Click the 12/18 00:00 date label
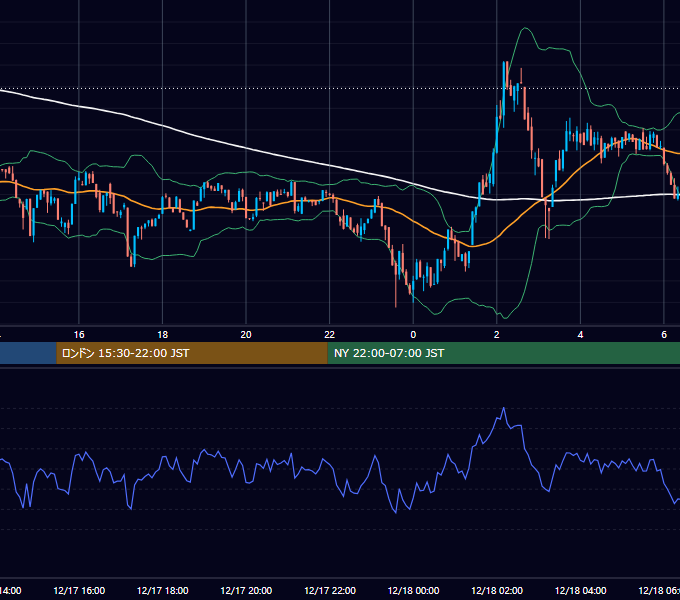Image resolution: width=680 pixels, height=600 pixels. point(413,590)
